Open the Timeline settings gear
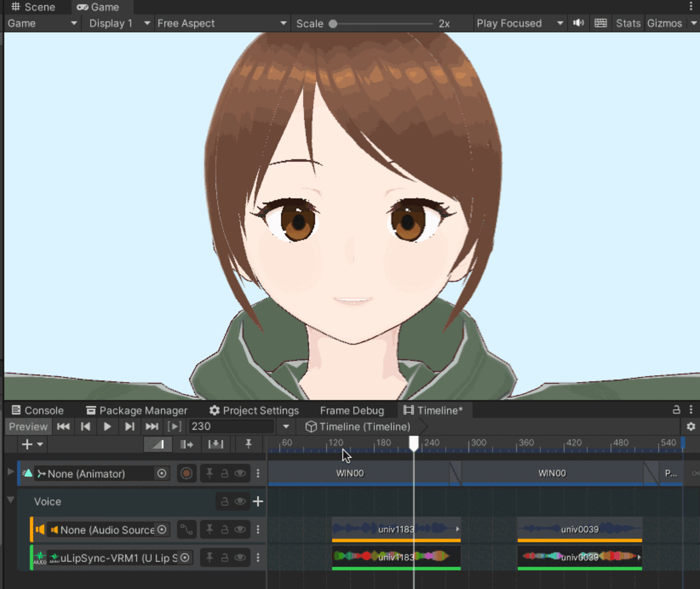The height and width of the screenshot is (589, 700). coord(691,426)
